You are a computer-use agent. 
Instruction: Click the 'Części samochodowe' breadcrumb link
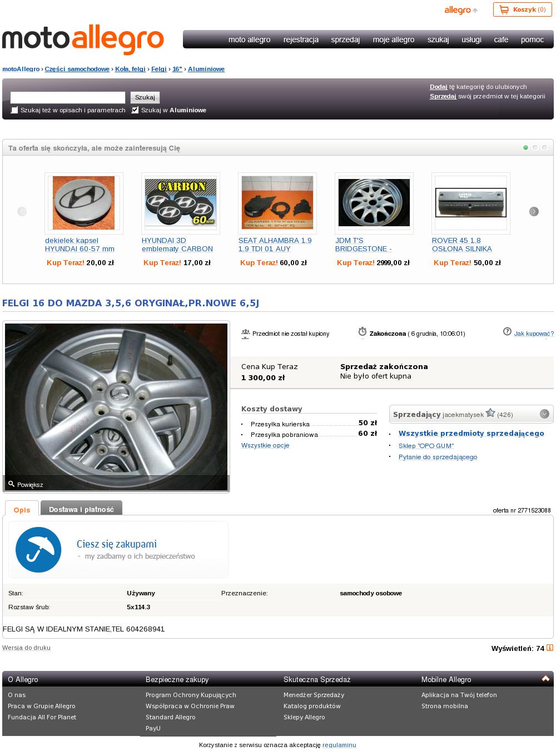[77, 69]
